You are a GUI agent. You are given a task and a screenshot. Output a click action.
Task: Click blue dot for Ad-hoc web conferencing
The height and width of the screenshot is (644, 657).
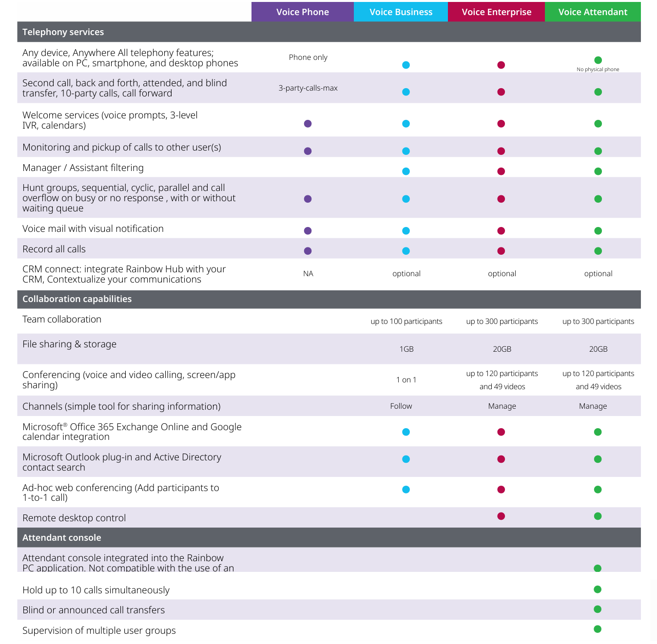[x=406, y=490]
